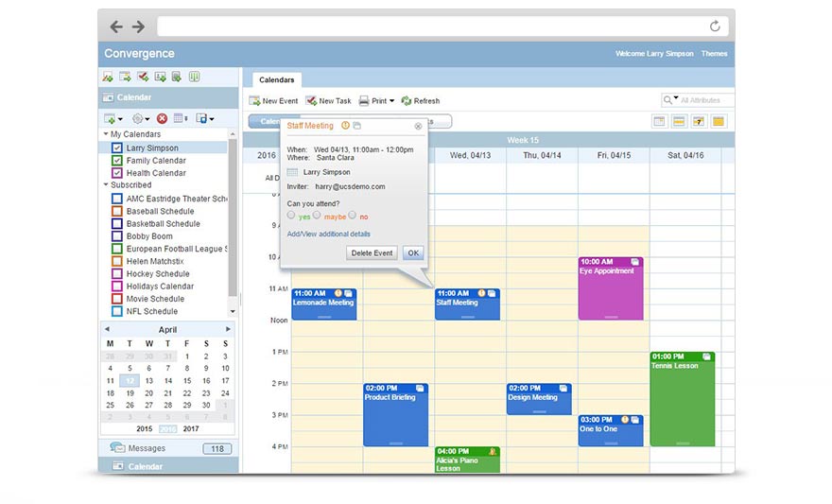Click the Design Meeting event
Screen dimensions: 832x504
click(539, 399)
